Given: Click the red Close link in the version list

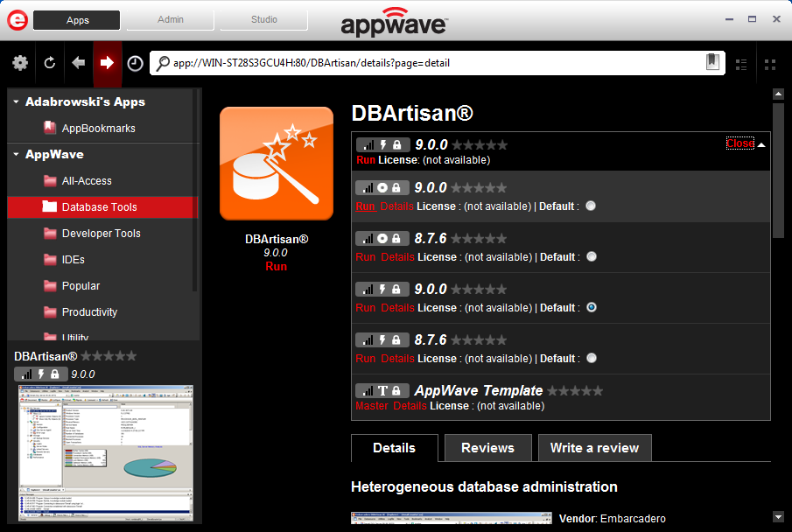Looking at the screenshot, I should pyautogui.click(x=740, y=143).
